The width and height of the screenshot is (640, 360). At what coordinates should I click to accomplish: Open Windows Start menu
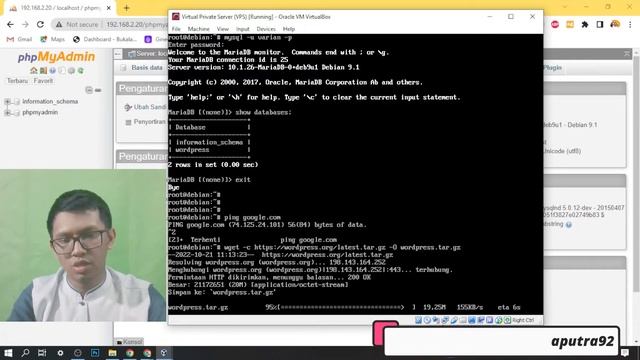click(x=8, y=353)
